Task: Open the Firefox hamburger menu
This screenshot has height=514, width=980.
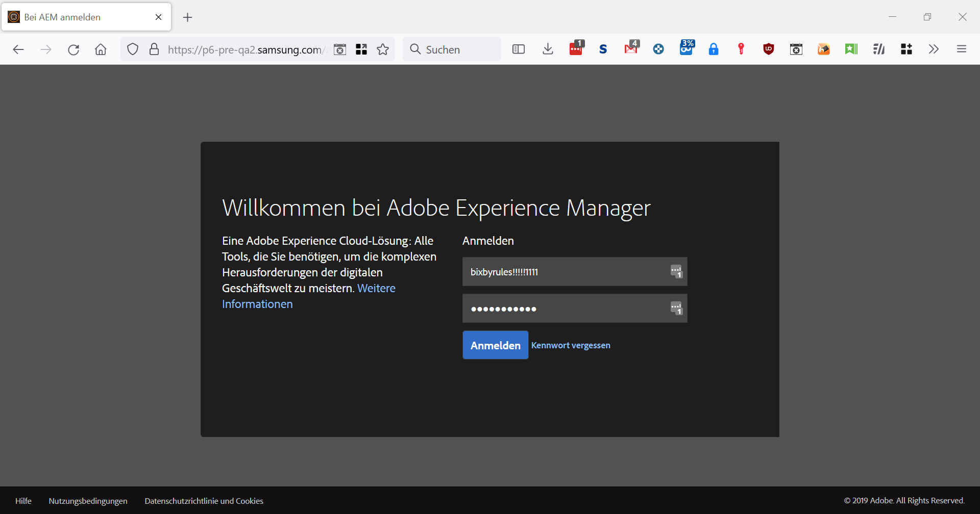Action: (x=962, y=49)
